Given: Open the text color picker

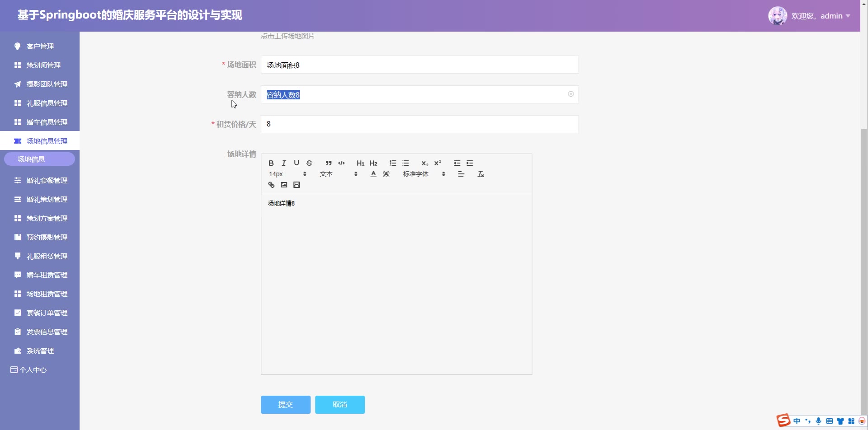Looking at the screenshot, I should pos(373,174).
